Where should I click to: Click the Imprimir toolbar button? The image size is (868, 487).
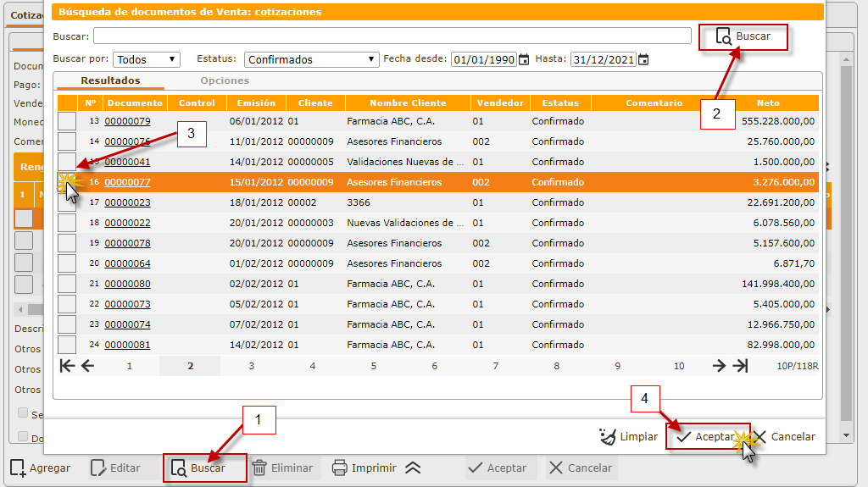pos(364,468)
